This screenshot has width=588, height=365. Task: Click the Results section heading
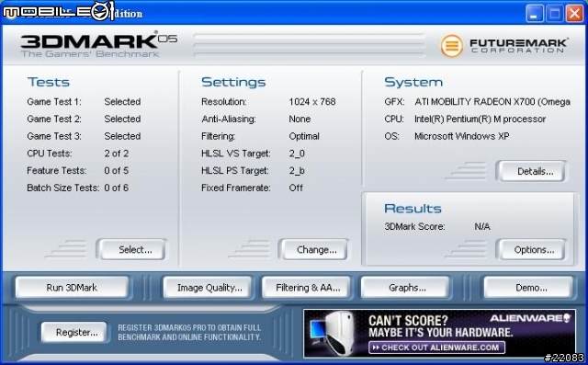(x=413, y=209)
